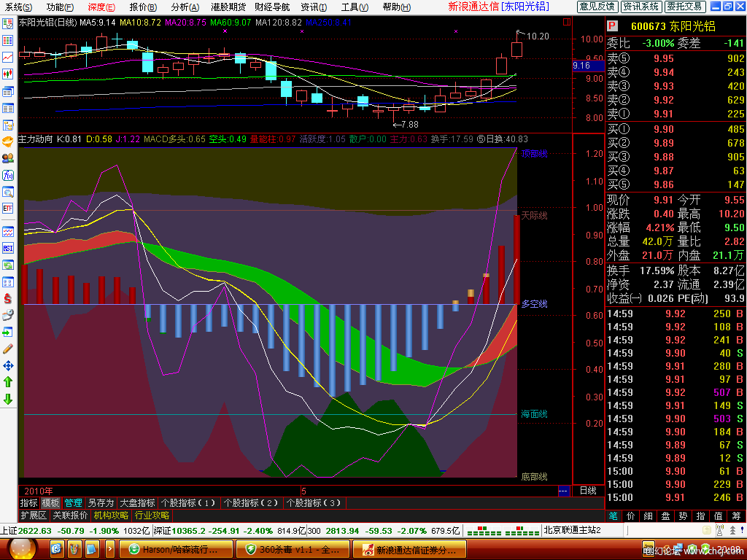The height and width of the screenshot is (560, 747).
Task: Open the f(x) formula icon
Action: point(7,175)
